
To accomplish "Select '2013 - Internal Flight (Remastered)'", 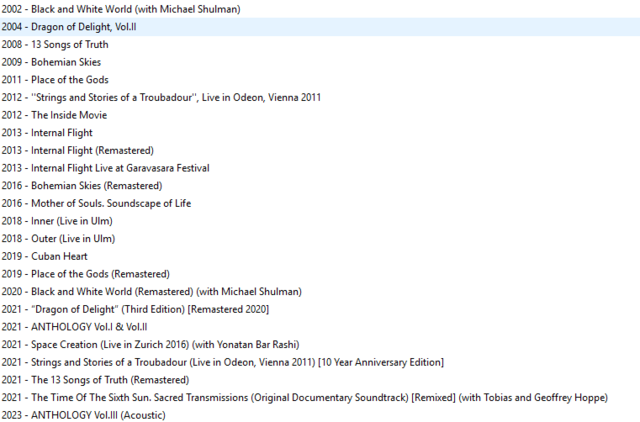I will pyautogui.click(x=78, y=150).
